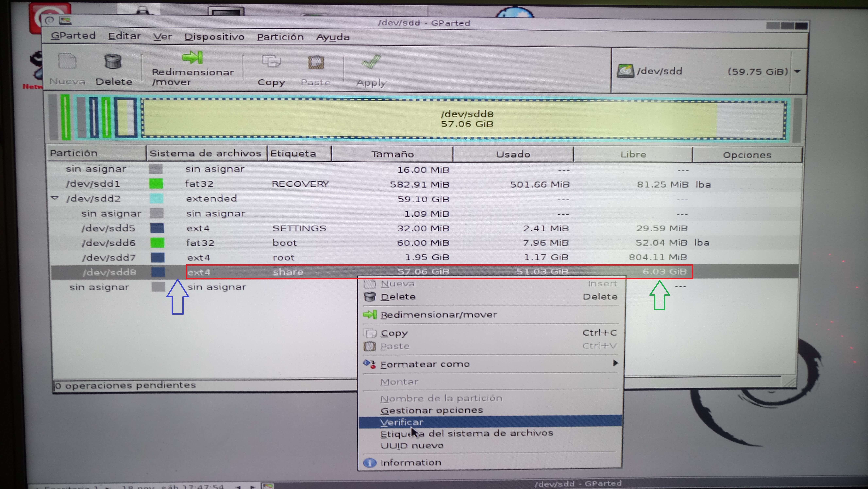Collapse the /dev/sdd2 extended partition tree
868x489 pixels.
55,198
